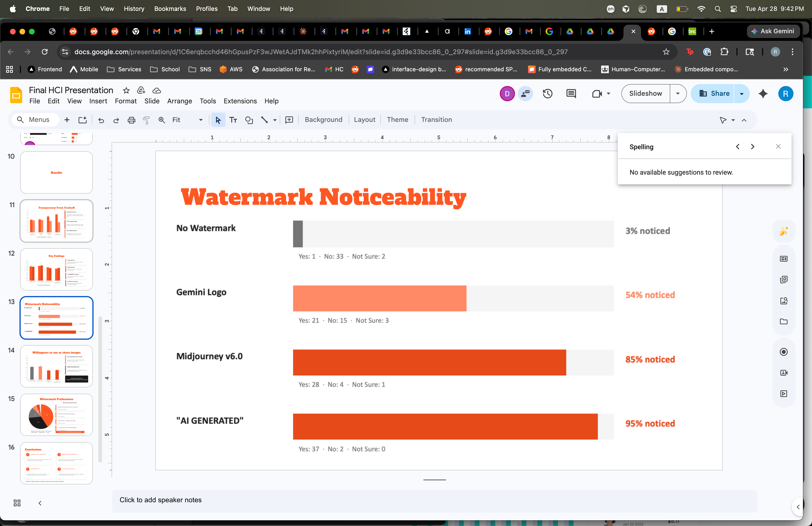Screen dimensions: 812x526
Task: Click the paint format roller icon
Action: tap(146, 120)
